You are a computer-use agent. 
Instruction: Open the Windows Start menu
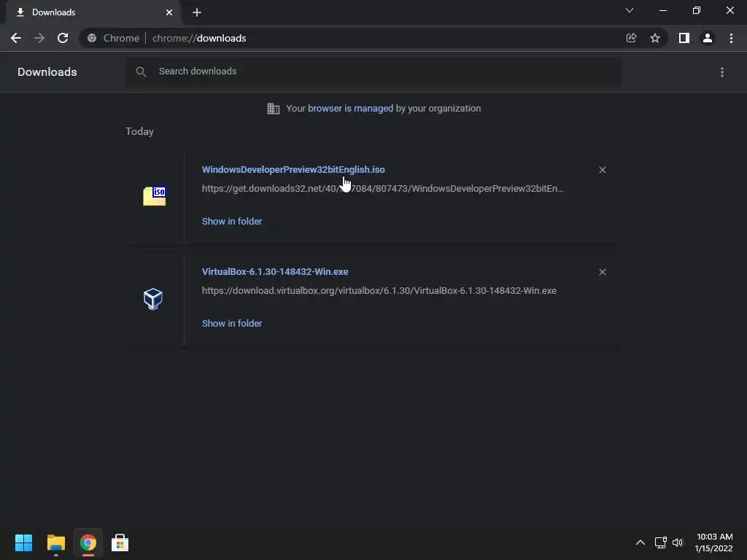24,542
